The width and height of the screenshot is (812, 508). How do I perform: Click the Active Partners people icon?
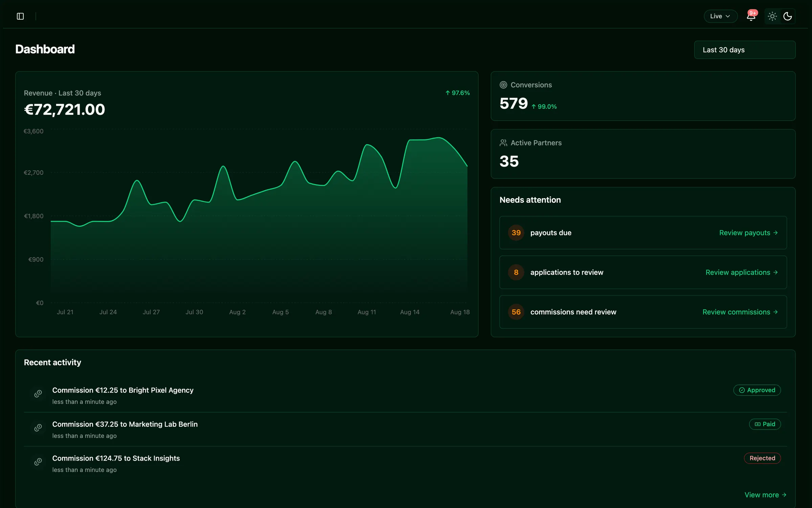click(503, 143)
